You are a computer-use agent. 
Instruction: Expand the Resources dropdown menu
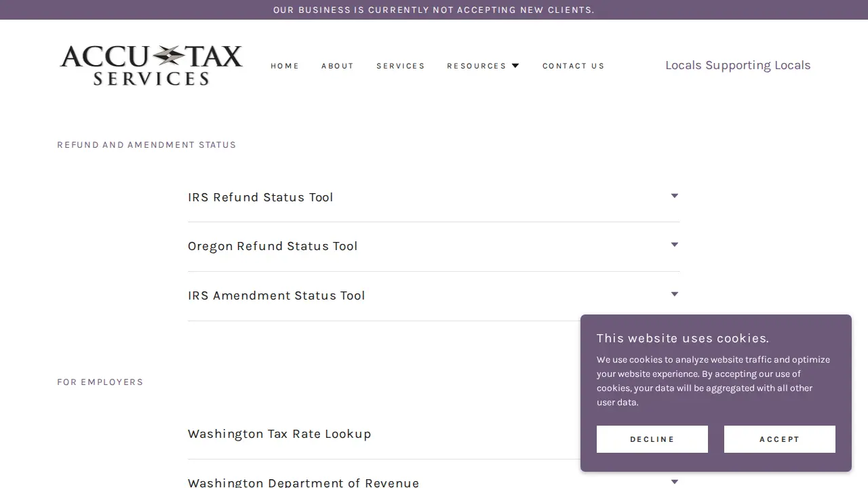pyautogui.click(x=483, y=66)
